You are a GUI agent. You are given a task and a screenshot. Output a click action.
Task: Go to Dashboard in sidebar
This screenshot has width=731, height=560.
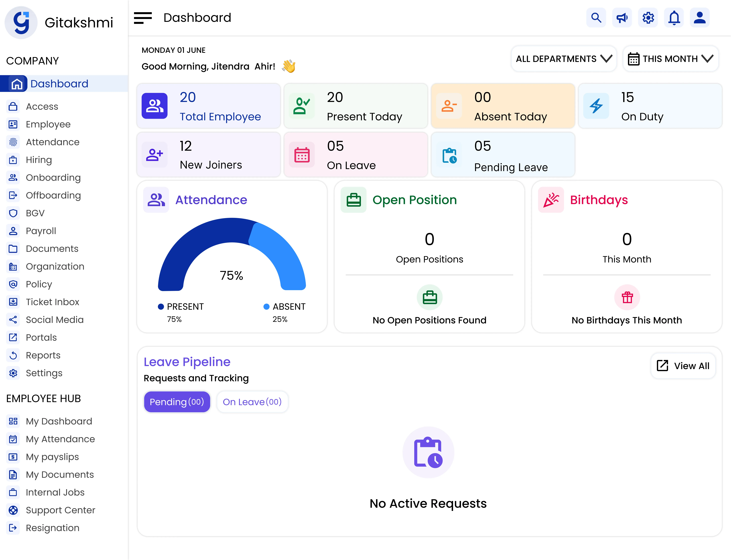(64, 84)
